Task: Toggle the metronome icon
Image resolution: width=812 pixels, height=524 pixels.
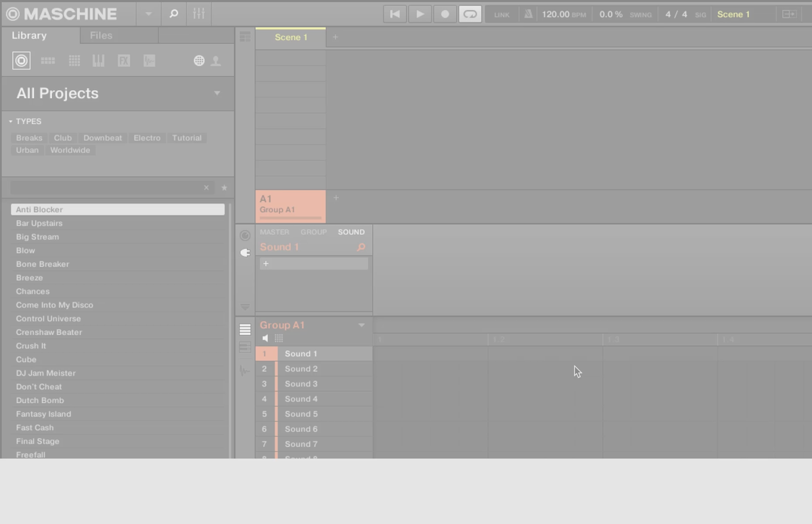Action: [x=528, y=14]
